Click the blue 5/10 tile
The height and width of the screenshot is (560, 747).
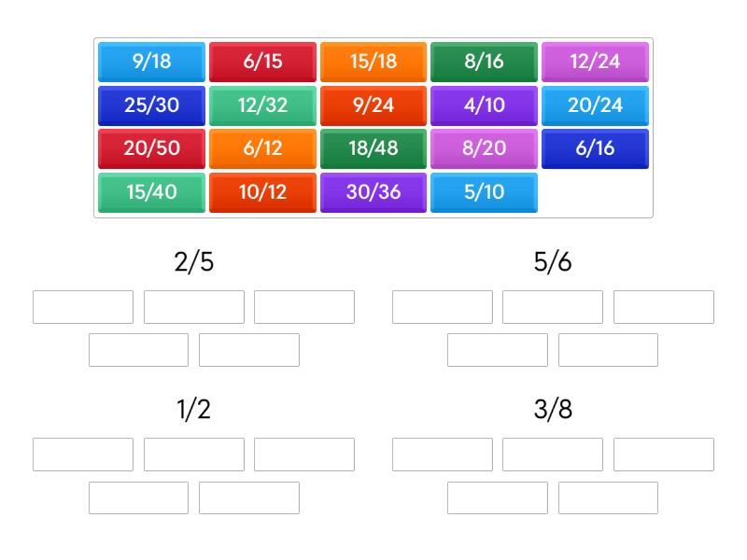(484, 191)
